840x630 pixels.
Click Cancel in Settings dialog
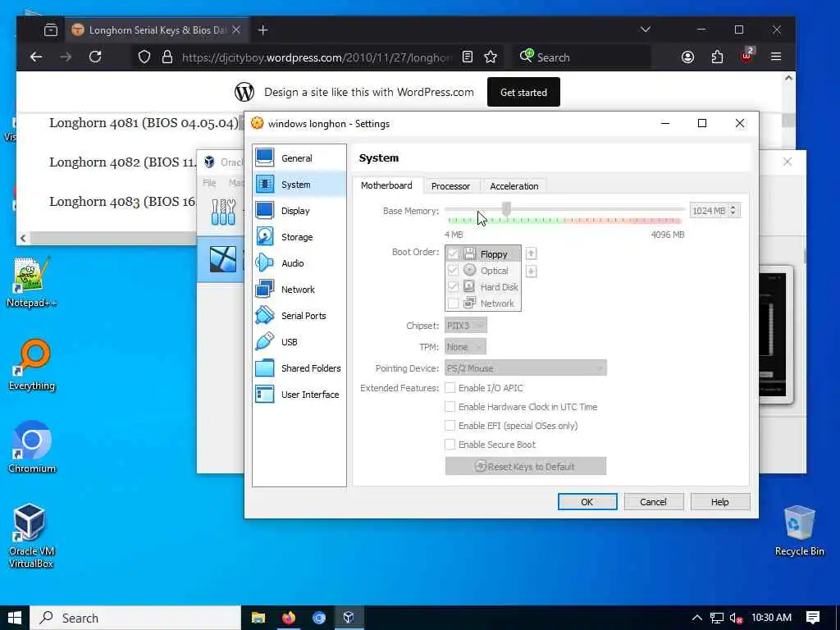(653, 501)
